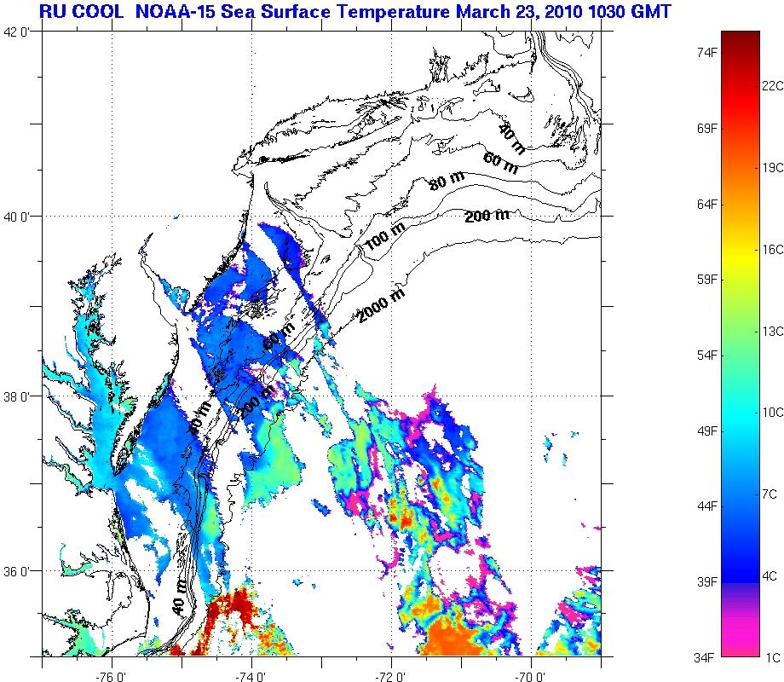Screen dimensions: 784x682
Task: Click the 13C legend label
Action: (773, 332)
